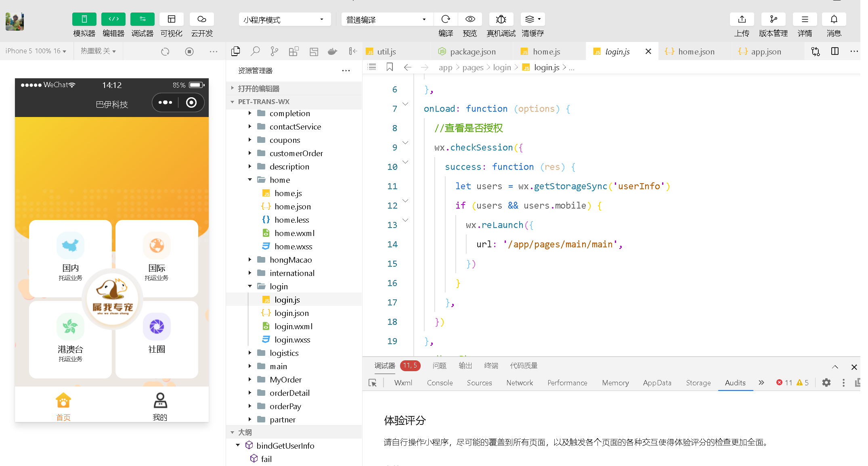Toggle the editor (编辑器) panel button
The image size is (868, 466).
click(x=113, y=19)
